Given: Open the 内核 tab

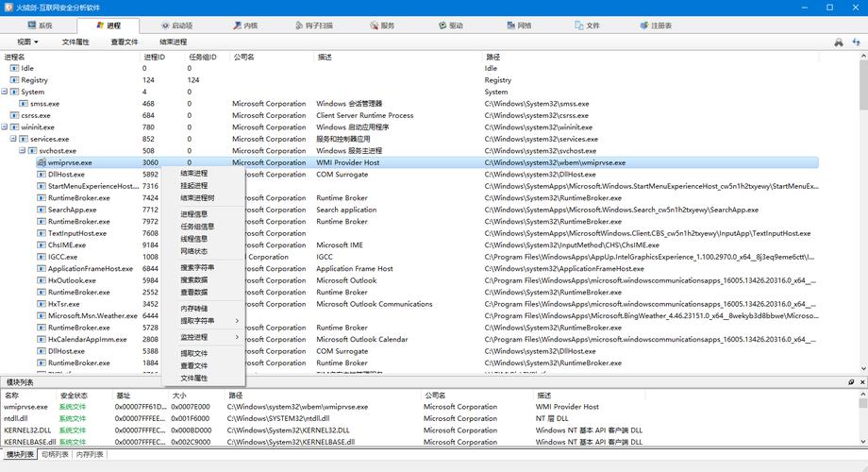Looking at the screenshot, I should click(245, 25).
